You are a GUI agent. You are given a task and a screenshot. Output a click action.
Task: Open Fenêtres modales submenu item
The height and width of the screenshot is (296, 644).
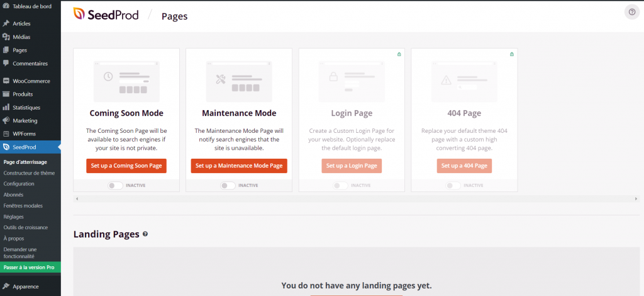tap(23, 206)
